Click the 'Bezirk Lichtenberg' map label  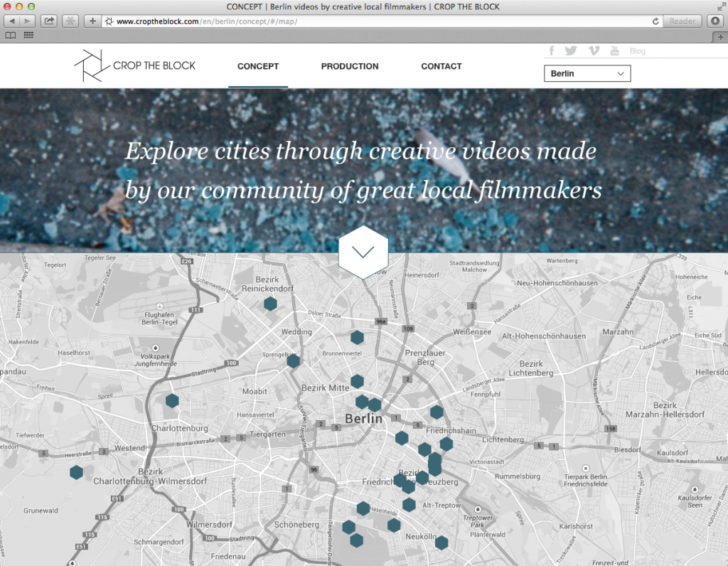pos(530,368)
